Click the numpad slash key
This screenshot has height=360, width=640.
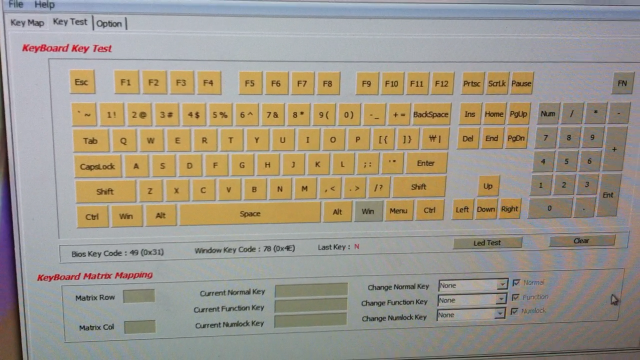(x=572, y=113)
